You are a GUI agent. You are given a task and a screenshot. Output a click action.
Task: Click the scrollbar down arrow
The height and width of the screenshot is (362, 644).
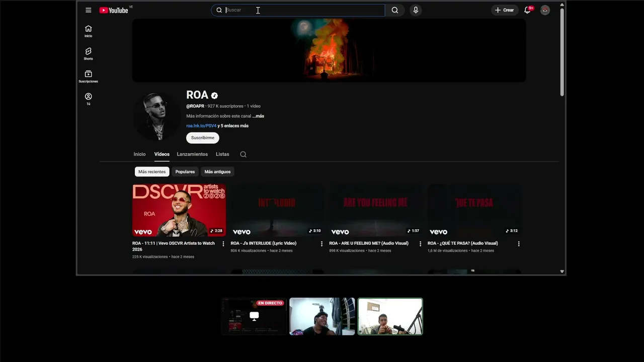point(562,271)
